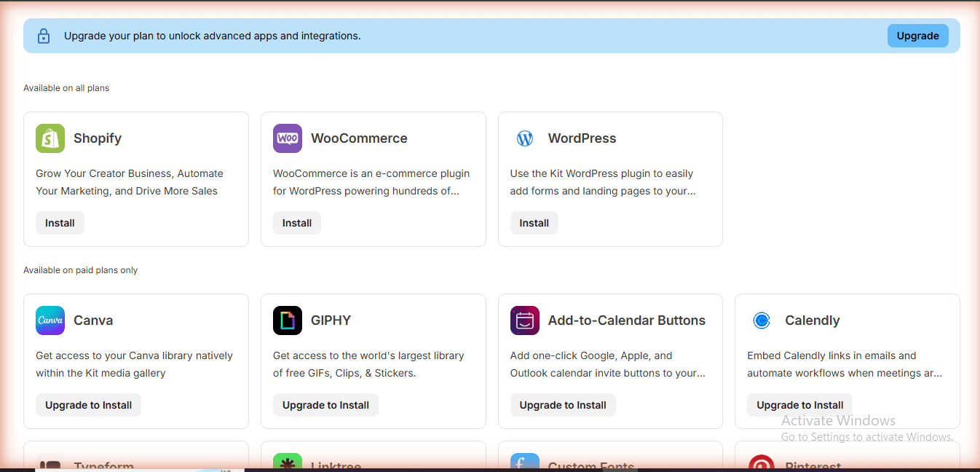
Task: Click the 'Available on paid plans only' heading
Action: (x=80, y=270)
